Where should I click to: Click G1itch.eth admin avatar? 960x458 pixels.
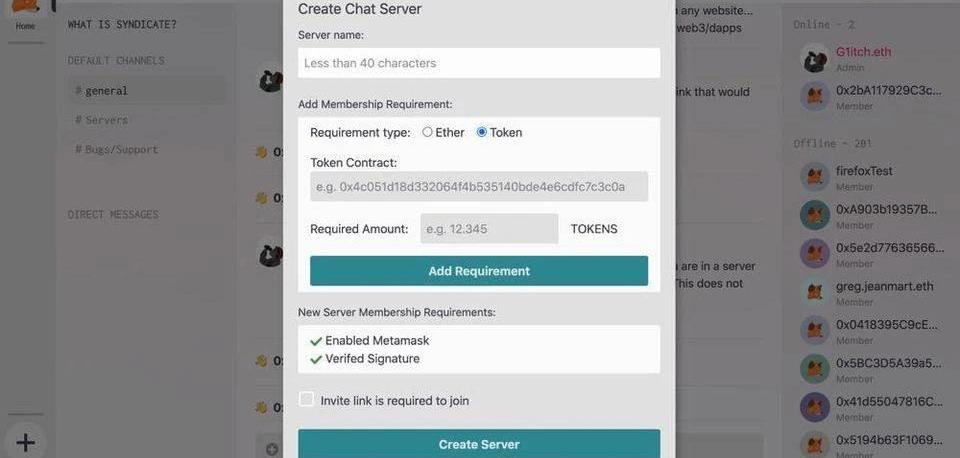click(x=815, y=58)
